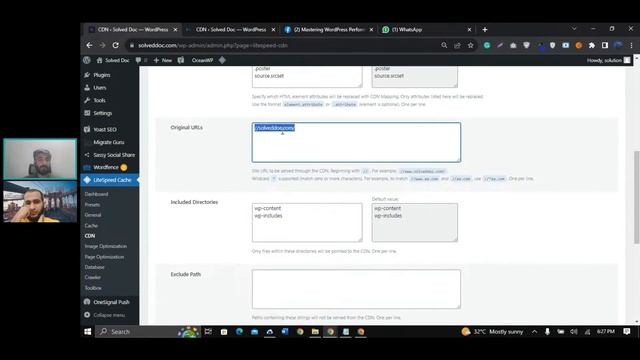The image size is (640, 360).
Task: Reload the page with the refresh icon
Action: pos(116,45)
